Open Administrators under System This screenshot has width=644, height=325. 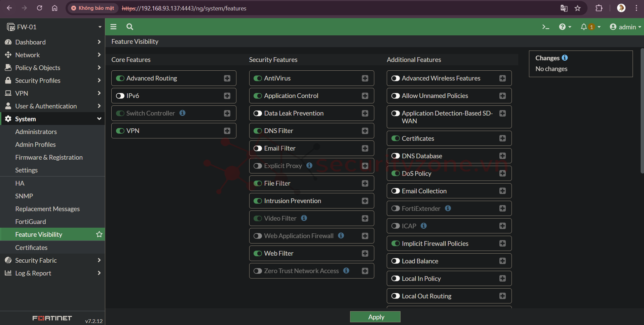pyautogui.click(x=36, y=132)
